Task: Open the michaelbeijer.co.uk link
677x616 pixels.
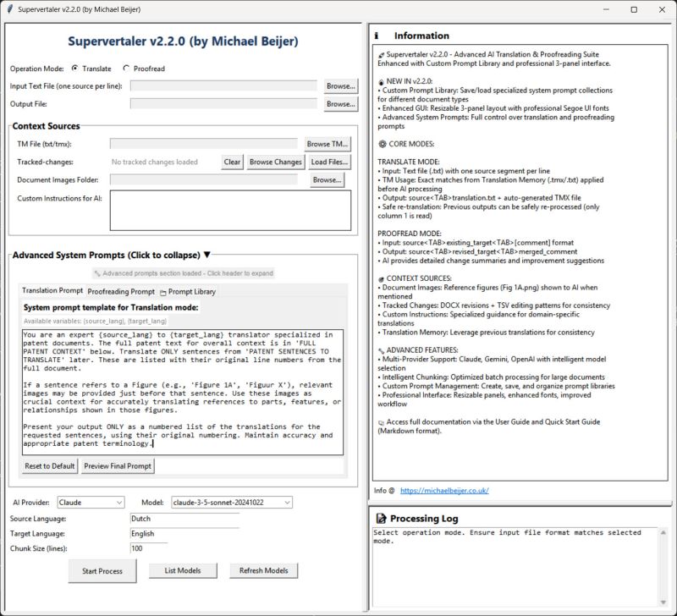Action: tap(444, 491)
